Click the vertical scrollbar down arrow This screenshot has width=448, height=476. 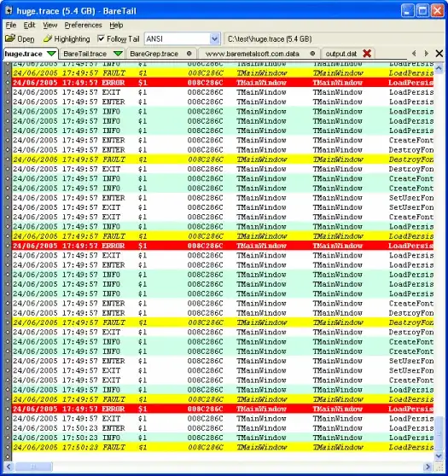pyautogui.click(x=439, y=456)
